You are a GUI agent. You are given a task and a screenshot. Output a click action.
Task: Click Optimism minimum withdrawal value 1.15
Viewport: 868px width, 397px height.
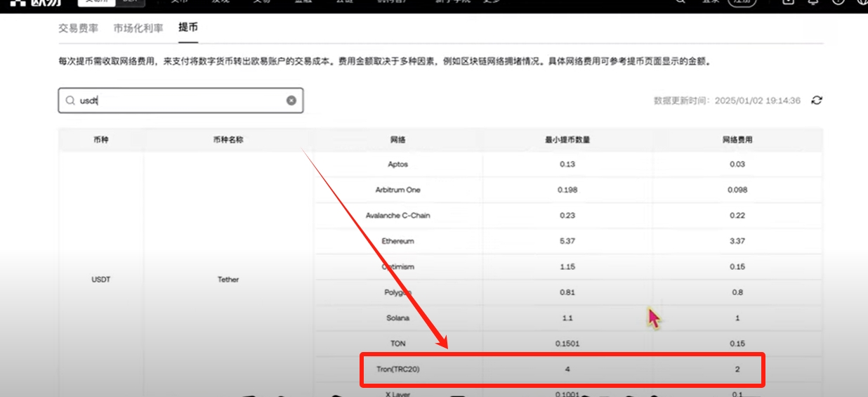[x=567, y=267]
